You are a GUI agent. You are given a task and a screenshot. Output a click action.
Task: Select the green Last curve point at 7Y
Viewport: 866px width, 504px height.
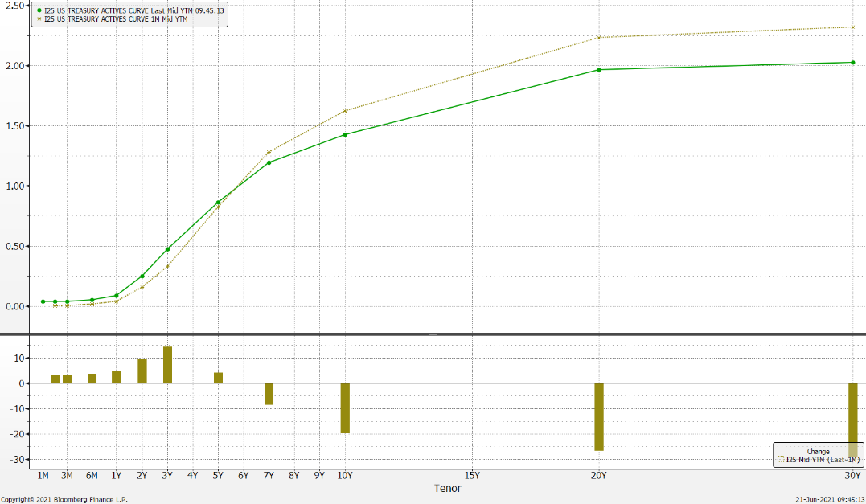click(x=269, y=162)
